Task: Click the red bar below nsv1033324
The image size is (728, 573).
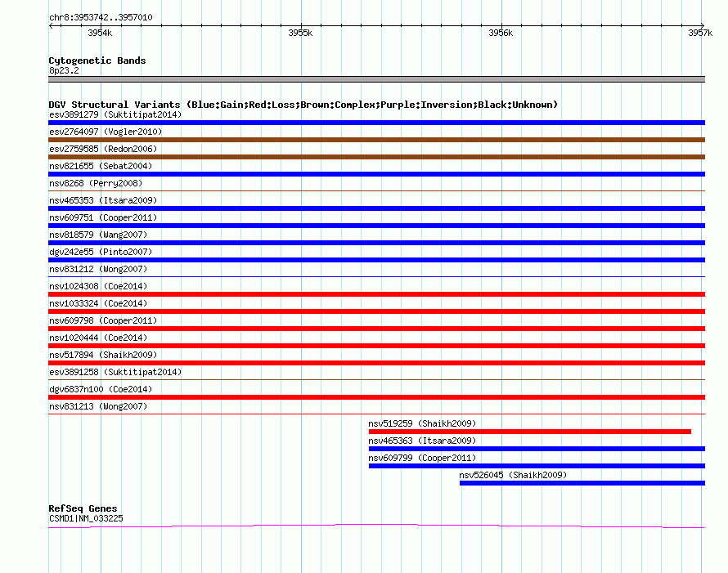Action: [x=376, y=311]
